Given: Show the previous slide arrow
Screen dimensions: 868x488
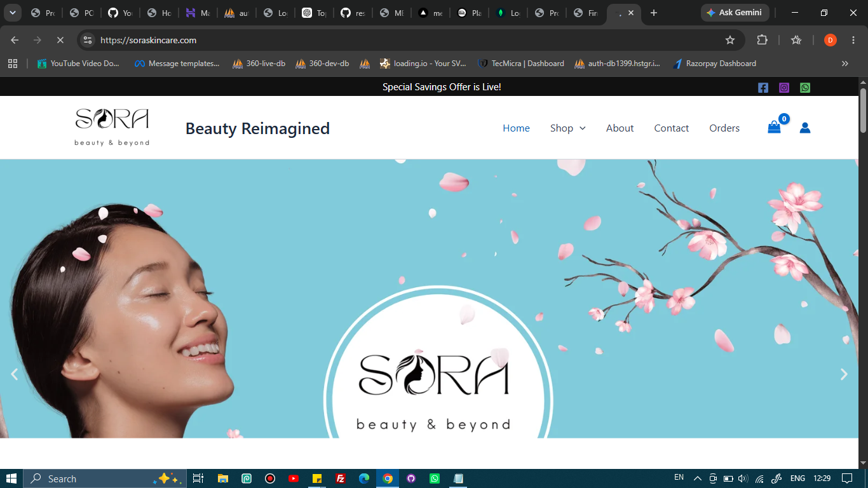Looking at the screenshot, I should [15, 374].
